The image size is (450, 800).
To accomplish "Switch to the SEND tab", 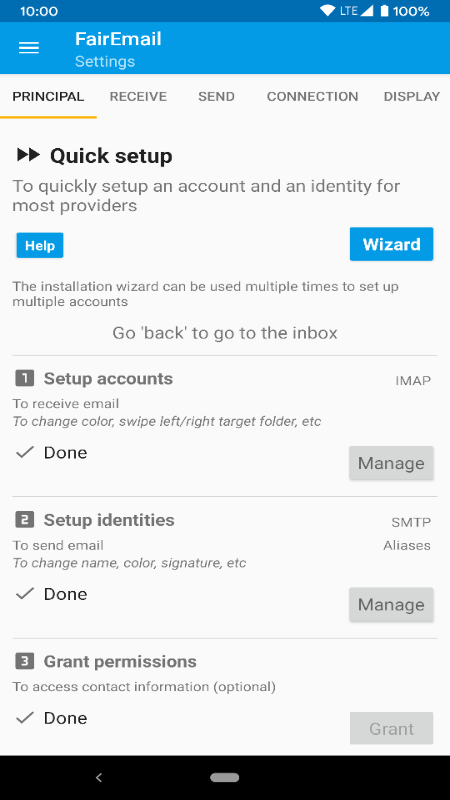I will coord(216,96).
